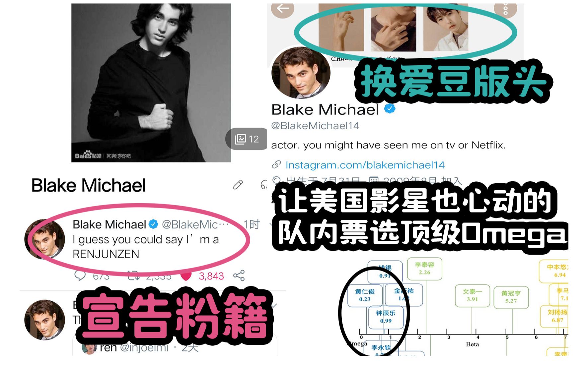Open the black-and-white portrait photo
Screen dimensions: 588x367
(151, 83)
